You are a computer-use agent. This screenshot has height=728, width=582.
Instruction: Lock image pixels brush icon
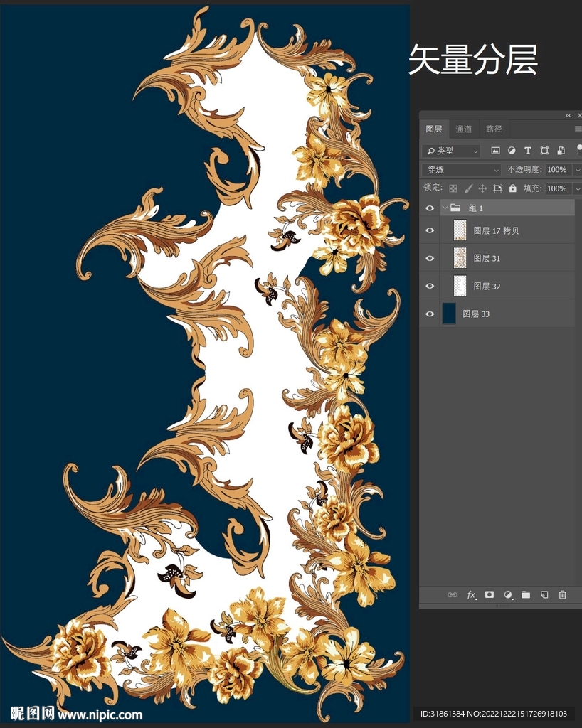coord(468,188)
